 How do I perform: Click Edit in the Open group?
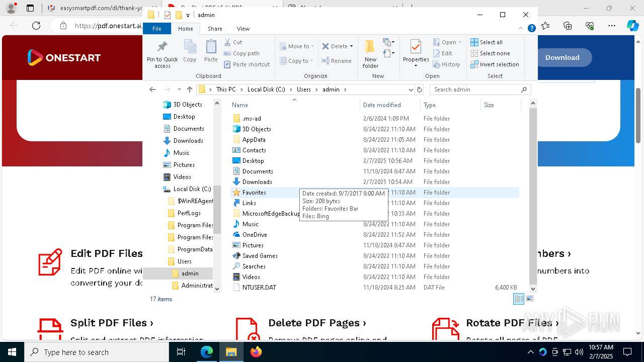coord(442,53)
